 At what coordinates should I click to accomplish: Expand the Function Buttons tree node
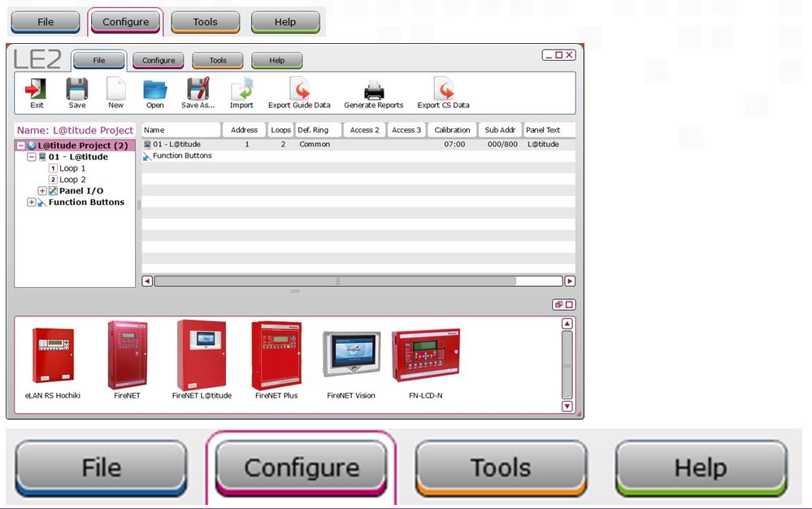[x=32, y=202]
